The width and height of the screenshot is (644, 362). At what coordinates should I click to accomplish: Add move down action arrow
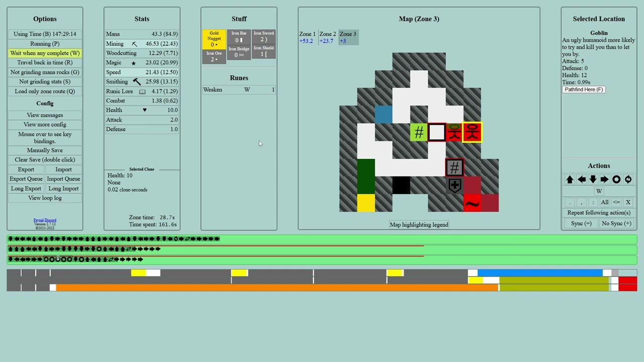593,179
